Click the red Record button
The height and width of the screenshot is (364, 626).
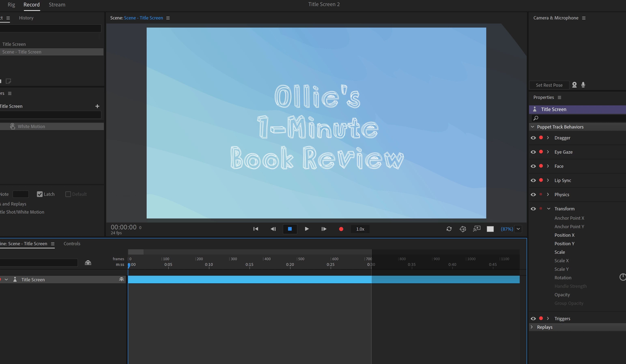click(x=341, y=229)
